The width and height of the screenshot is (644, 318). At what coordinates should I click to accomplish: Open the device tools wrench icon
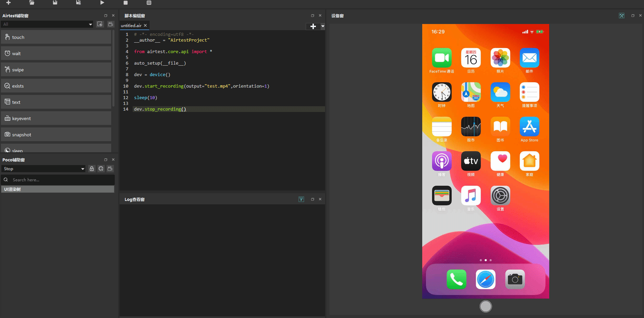tap(622, 16)
